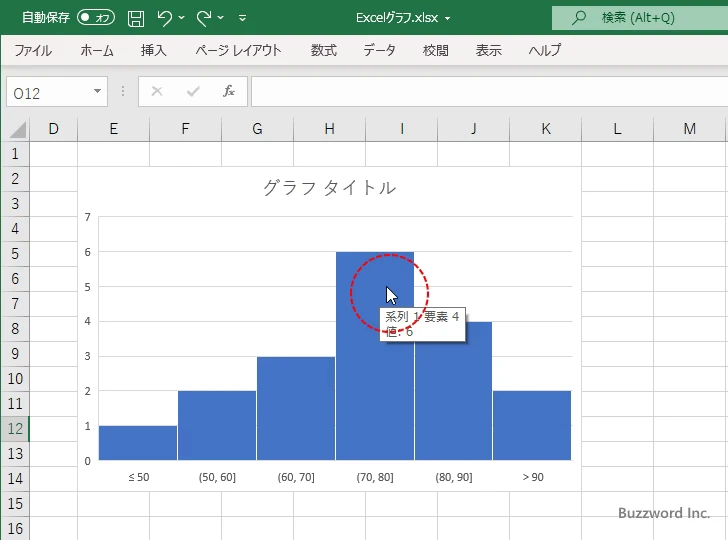This screenshot has height=540, width=728.
Task: Open the ファイル tab
Action: [33, 50]
